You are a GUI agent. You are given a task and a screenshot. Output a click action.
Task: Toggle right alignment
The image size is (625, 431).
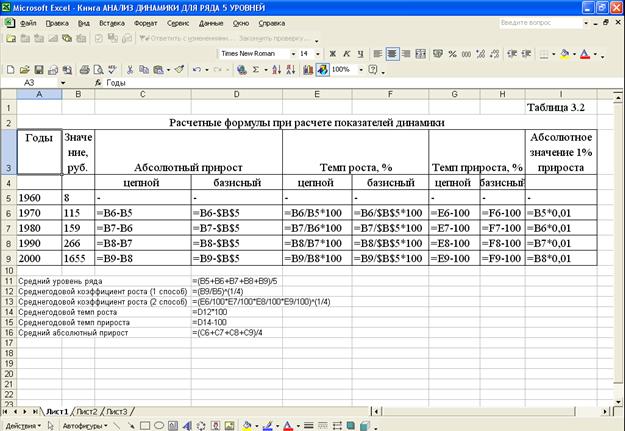(x=406, y=54)
